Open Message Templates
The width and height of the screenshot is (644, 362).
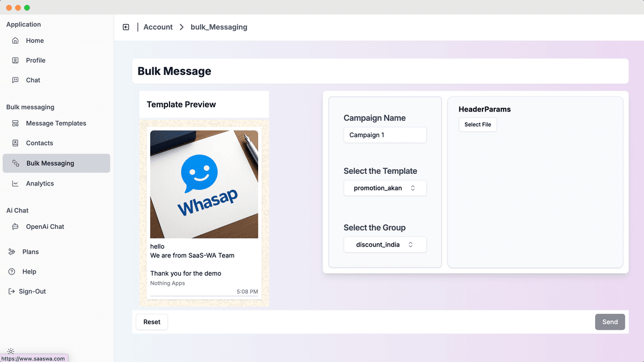click(56, 123)
